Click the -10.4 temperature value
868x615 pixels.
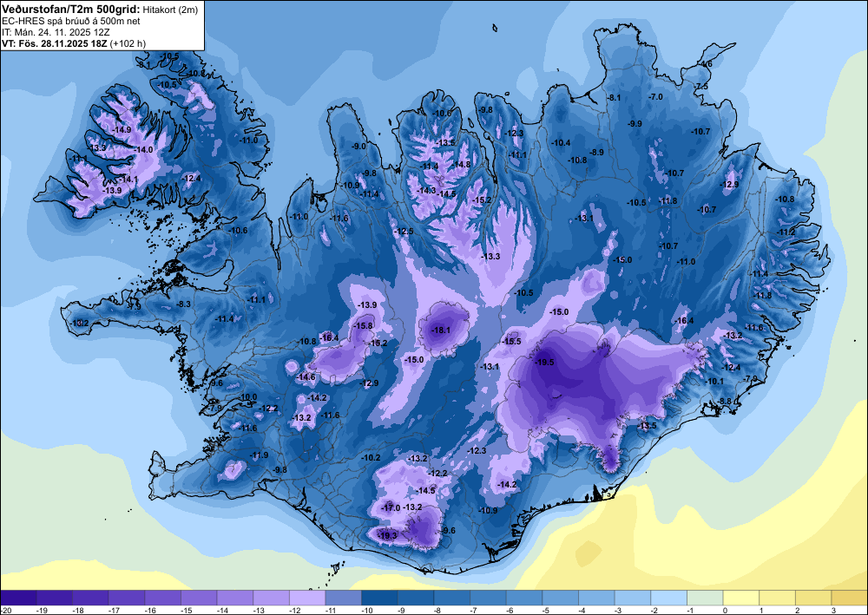tap(561, 142)
